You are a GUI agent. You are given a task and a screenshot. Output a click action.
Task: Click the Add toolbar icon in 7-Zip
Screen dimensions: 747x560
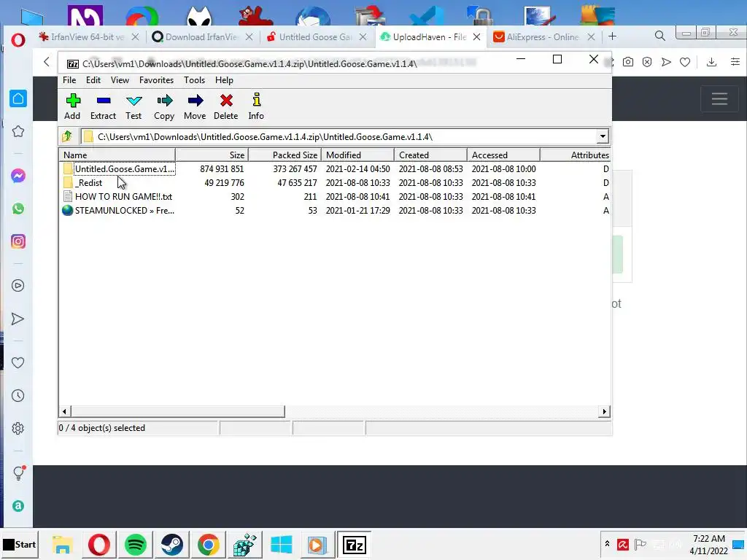72,106
